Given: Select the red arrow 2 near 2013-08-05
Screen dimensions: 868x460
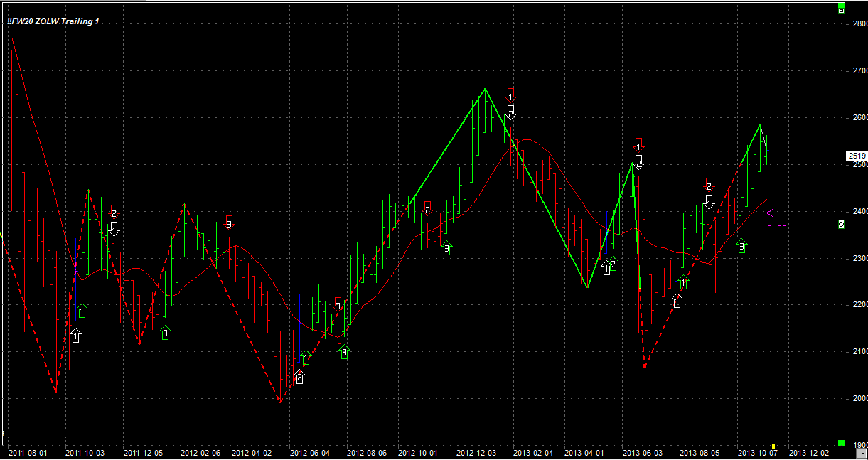Looking at the screenshot, I should coord(709,186).
